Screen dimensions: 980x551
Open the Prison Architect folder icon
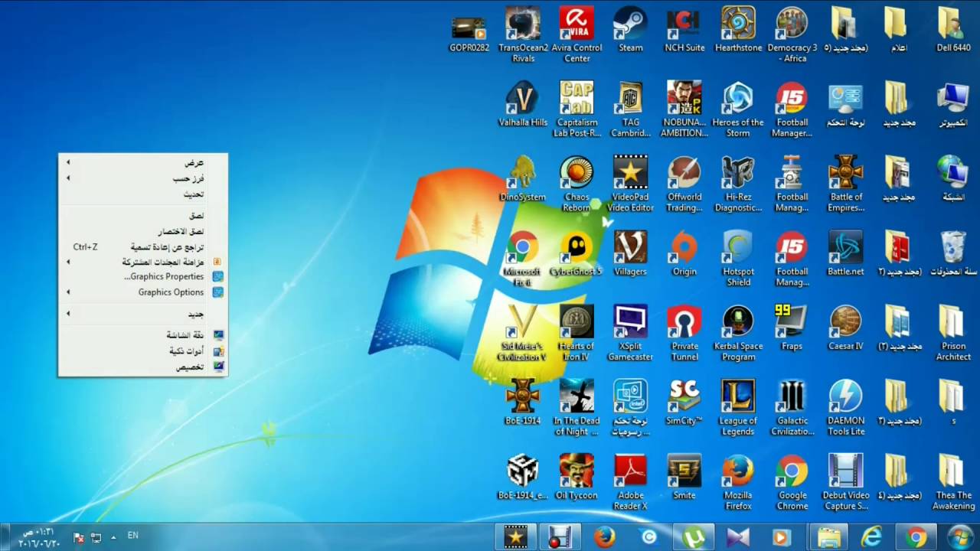952,334
